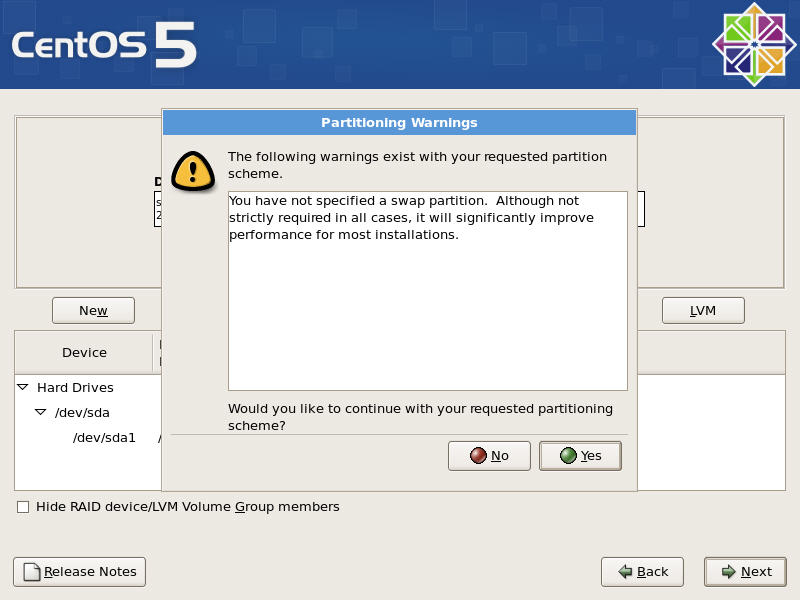Click 'The following warnings exist' message
Viewport: 800px width, 600px height.
pos(417,165)
